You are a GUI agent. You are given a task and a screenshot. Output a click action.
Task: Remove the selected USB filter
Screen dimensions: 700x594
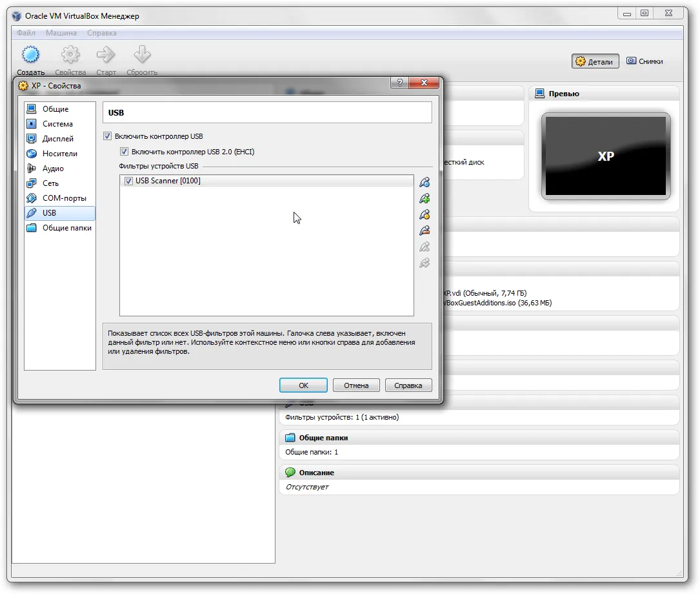coord(424,231)
